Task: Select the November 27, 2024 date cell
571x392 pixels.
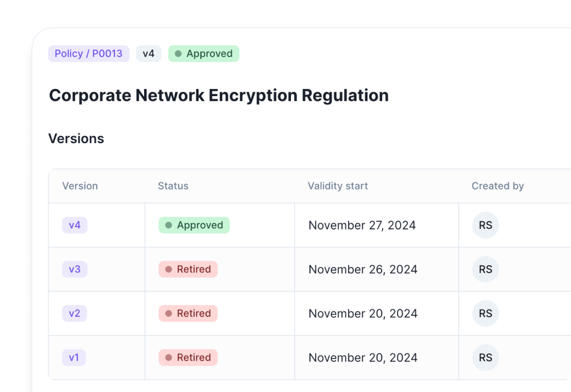Action: pos(362,225)
